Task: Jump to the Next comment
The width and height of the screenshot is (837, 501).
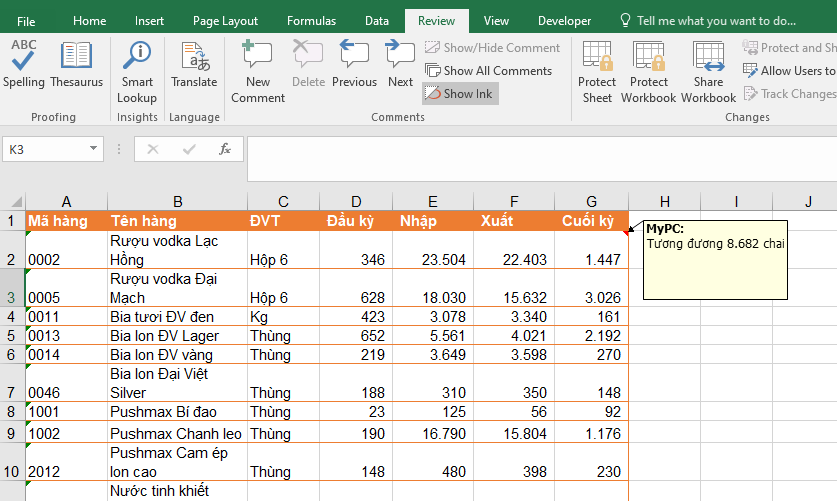Action: (x=400, y=66)
